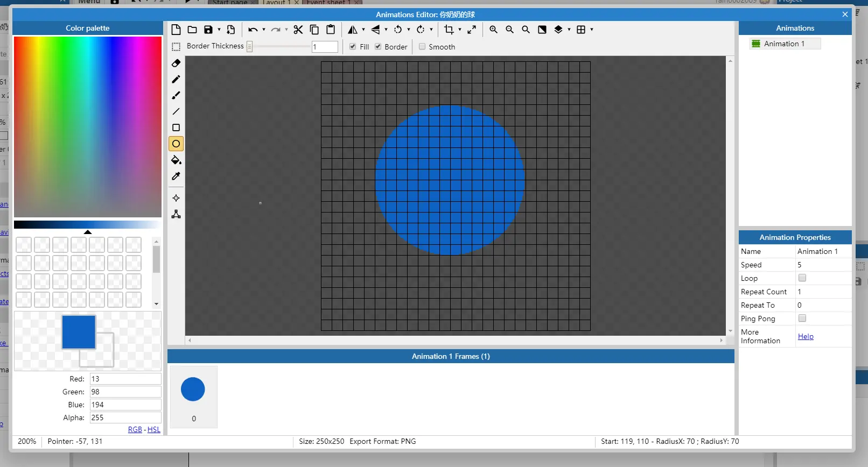Enable the Loop animation checkbox
Screen dimensions: 868x467
tap(802, 278)
